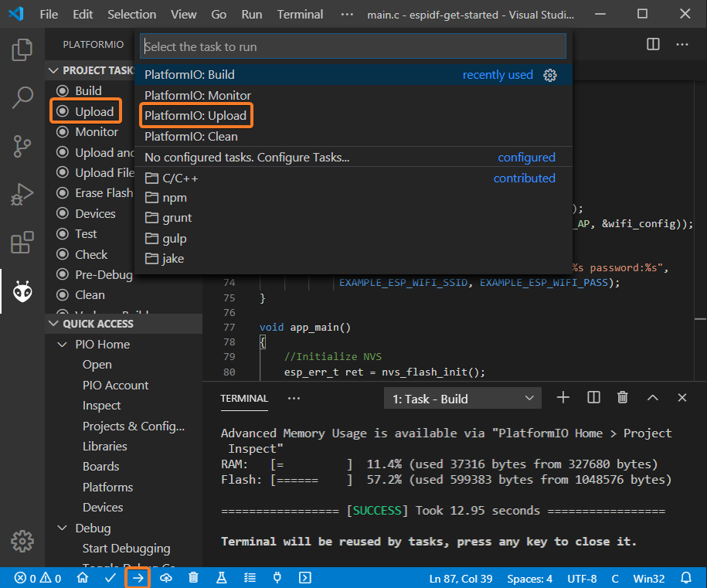Image resolution: width=707 pixels, height=588 pixels.
Task: Focus the task search input field
Action: (x=353, y=46)
